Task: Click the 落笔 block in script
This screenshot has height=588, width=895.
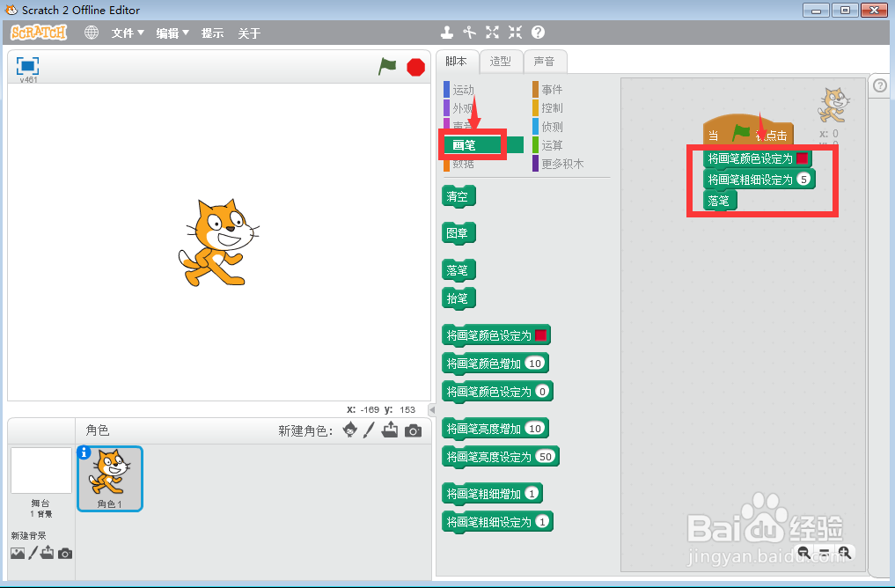Action: pyautogui.click(x=719, y=201)
